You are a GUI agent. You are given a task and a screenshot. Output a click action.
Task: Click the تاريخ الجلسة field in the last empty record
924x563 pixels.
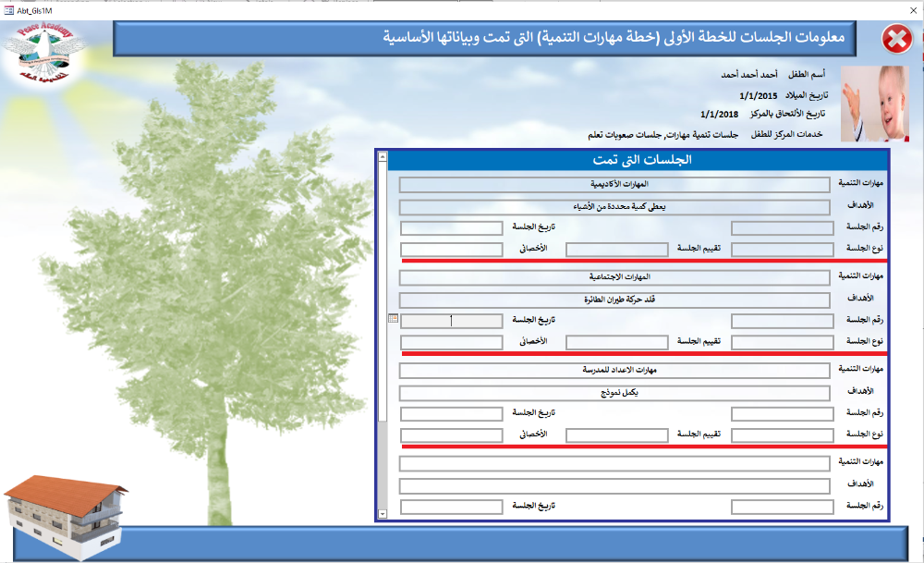pyautogui.click(x=452, y=507)
